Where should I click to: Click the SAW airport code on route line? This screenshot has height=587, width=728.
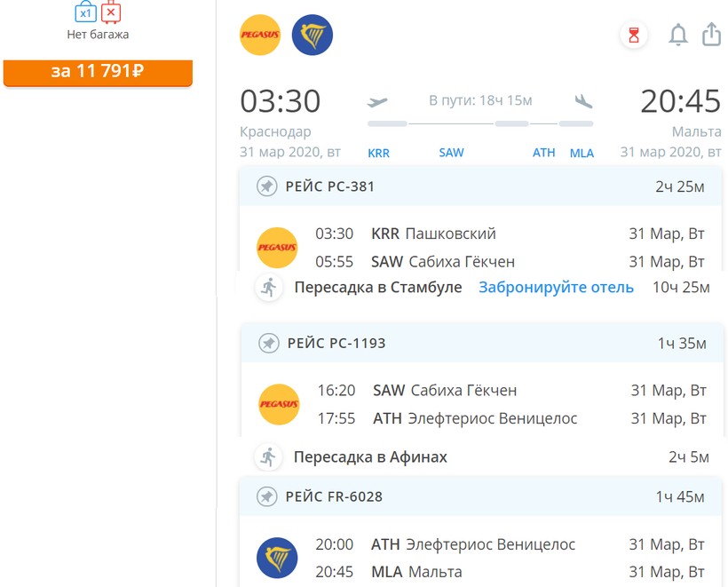(451, 153)
